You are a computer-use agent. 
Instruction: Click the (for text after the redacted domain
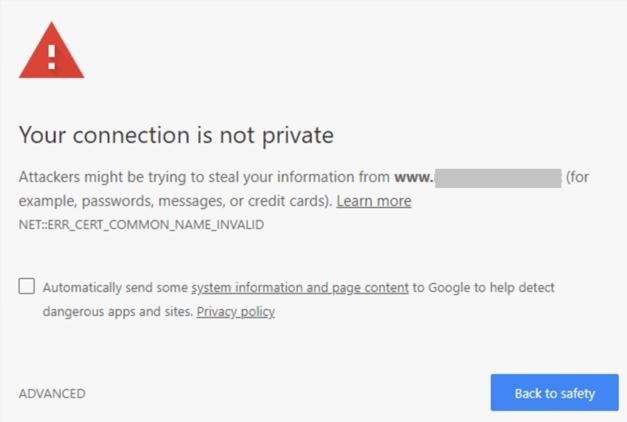(577, 177)
